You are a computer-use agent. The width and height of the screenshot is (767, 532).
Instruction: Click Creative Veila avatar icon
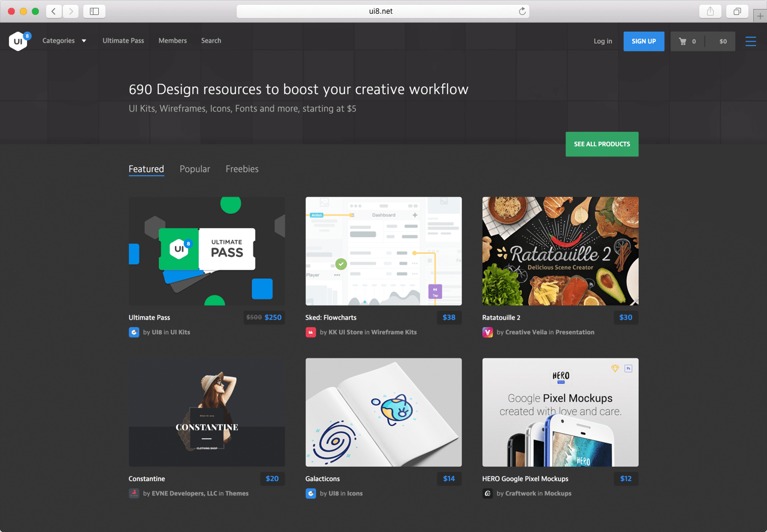[x=487, y=332]
